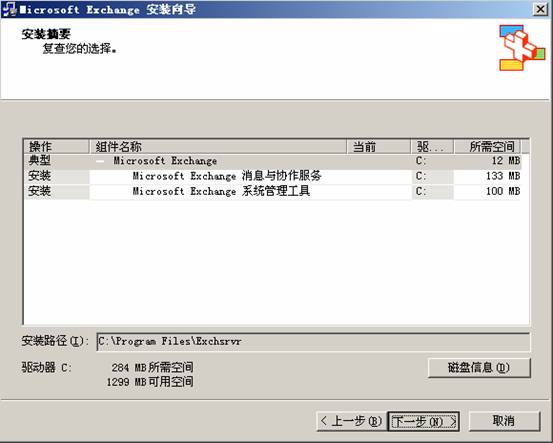Select the Microsoft Exchange root component row
Viewport: 553px width, 443px height.
[x=273, y=161]
